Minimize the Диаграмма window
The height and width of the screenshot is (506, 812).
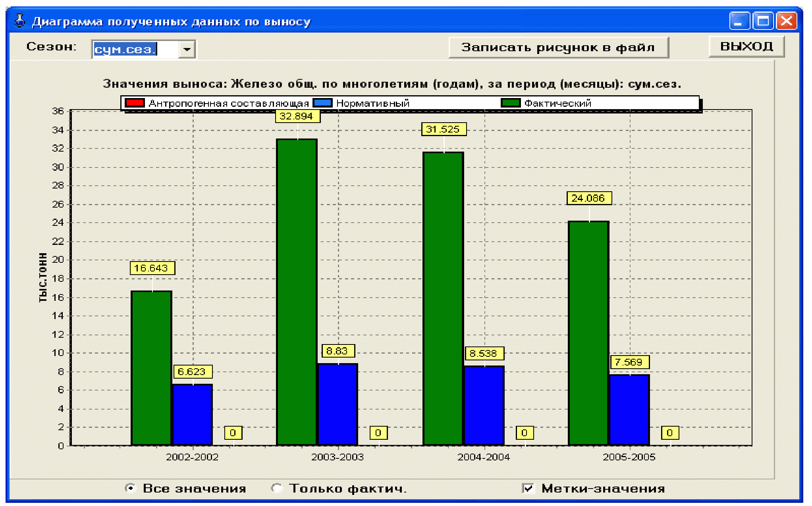coord(739,21)
